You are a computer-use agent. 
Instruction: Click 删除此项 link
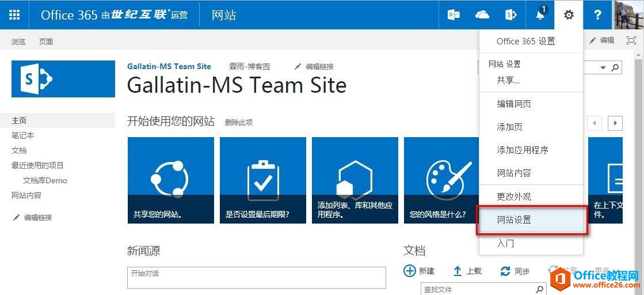(239, 122)
